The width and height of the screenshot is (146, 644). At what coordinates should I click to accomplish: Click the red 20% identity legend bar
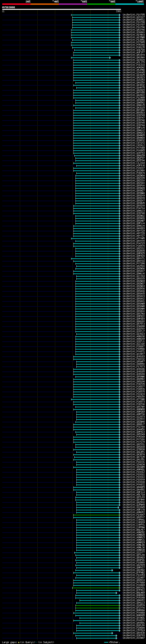pyautogui.click(x=16, y=4)
